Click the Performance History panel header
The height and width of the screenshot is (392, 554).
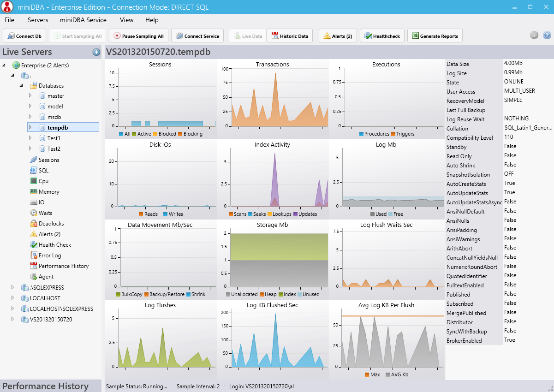tap(51, 386)
